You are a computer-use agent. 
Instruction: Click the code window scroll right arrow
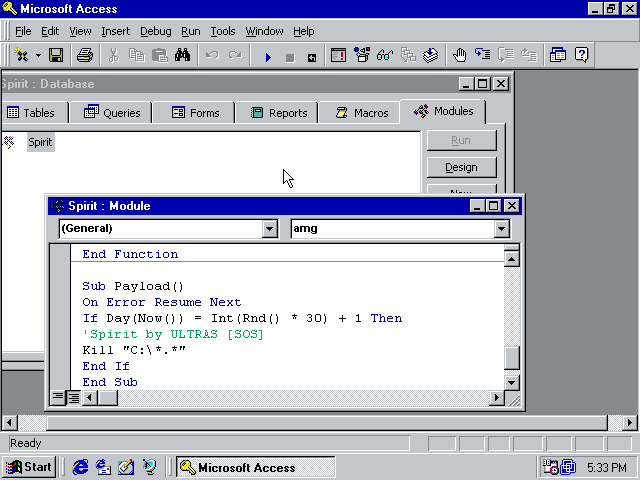click(496, 397)
